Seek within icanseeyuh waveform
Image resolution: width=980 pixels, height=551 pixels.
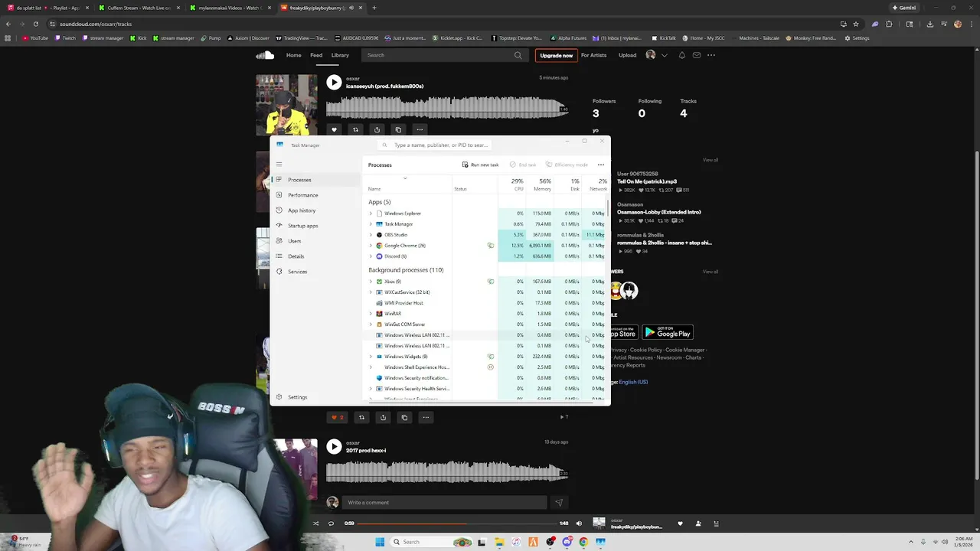(x=447, y=107)
